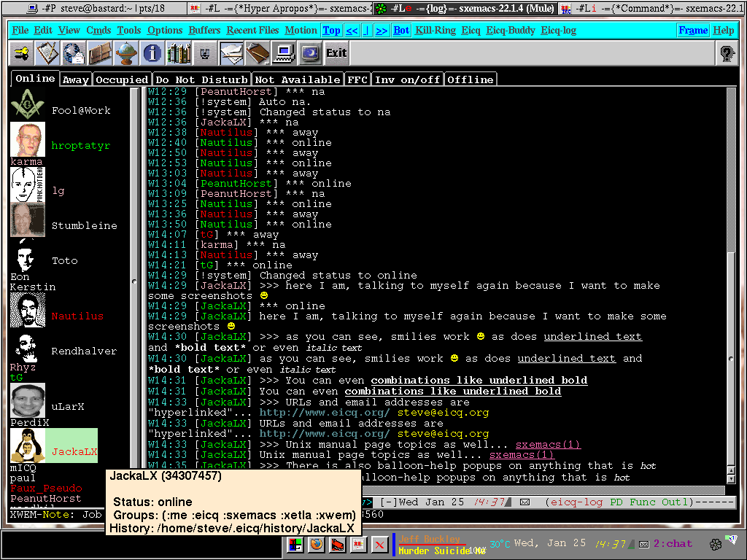Click the globe with envelope toolbar icon
This screenshot has width=747, height=560.
coord(74,52)
